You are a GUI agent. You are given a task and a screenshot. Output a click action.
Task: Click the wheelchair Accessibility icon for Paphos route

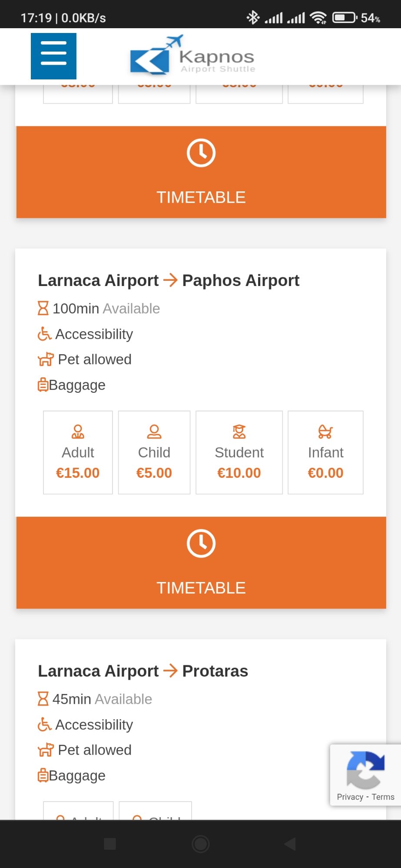(44, 334)
